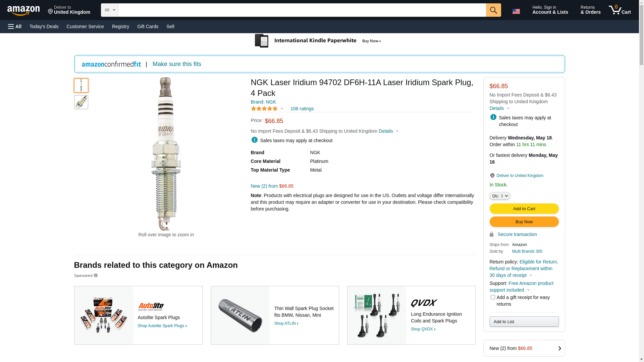The image size is (644, 362).
Task: Expand the return policy details chevron
Action: click(531, 276)
